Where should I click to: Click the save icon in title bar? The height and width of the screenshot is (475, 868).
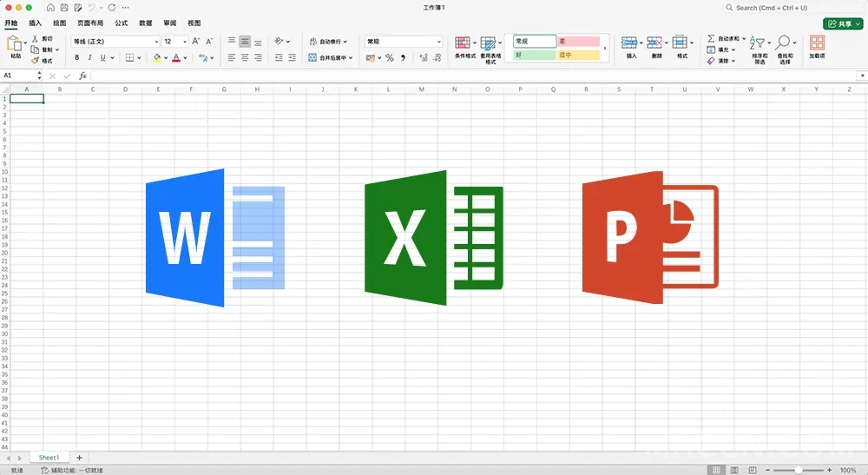(64, 8)
